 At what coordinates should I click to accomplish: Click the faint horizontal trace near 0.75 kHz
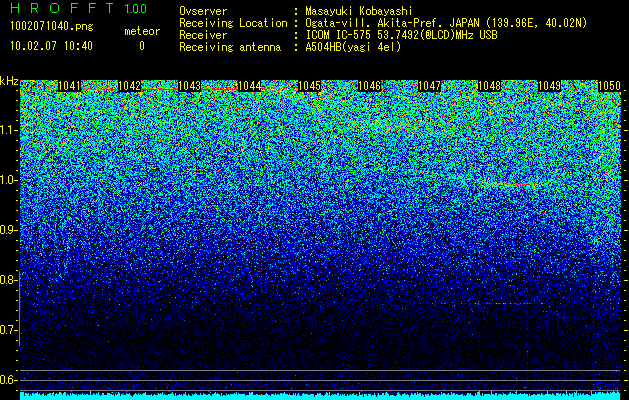[491, 304]
